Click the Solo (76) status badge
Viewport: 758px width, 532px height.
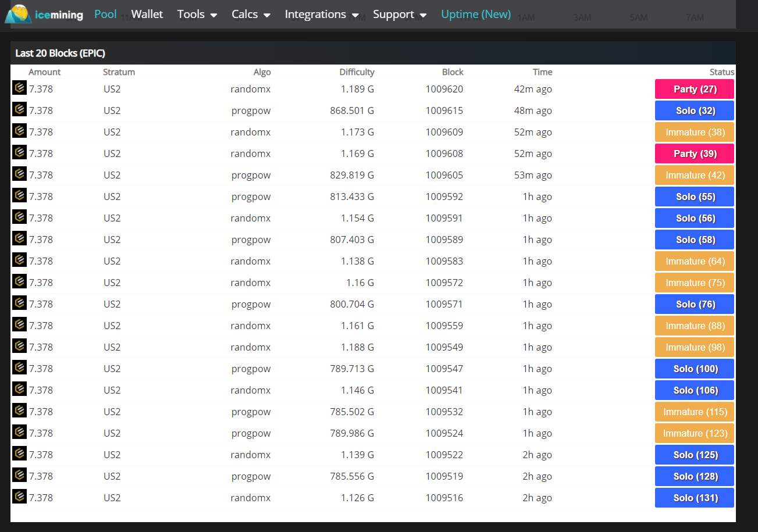click(695, 304)
